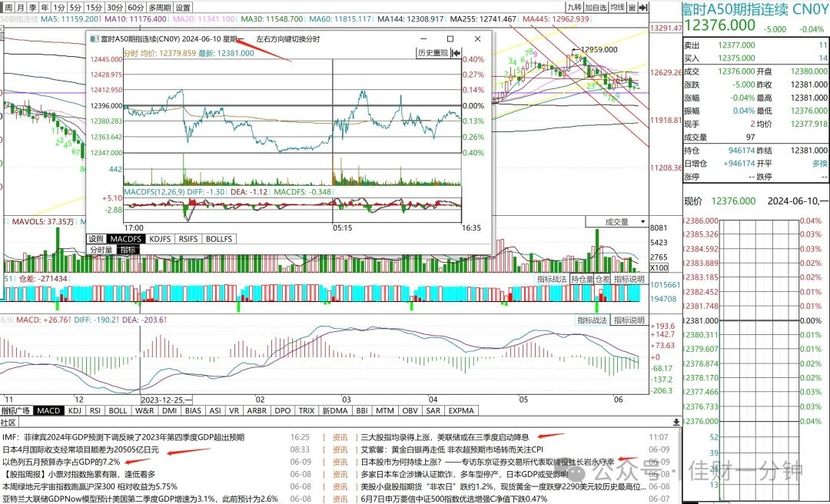Click the X100 volume scale box

point(659,267)
